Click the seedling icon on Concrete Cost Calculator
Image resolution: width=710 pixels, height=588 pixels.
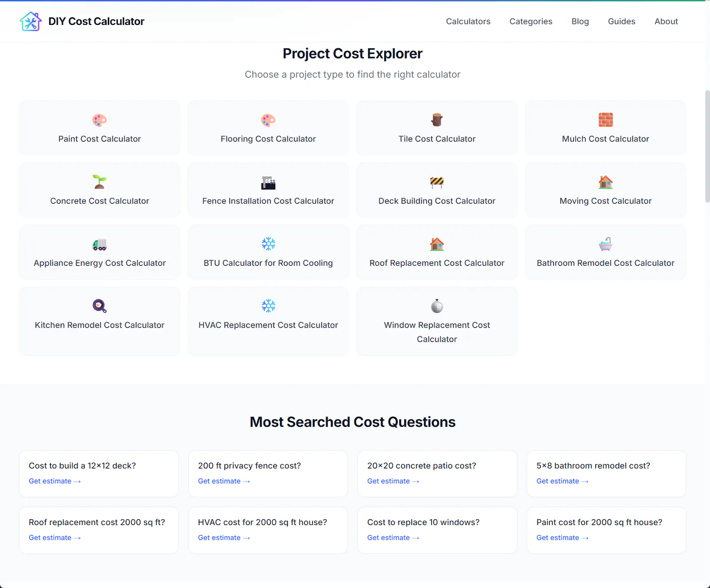click(x=99, y=182)
